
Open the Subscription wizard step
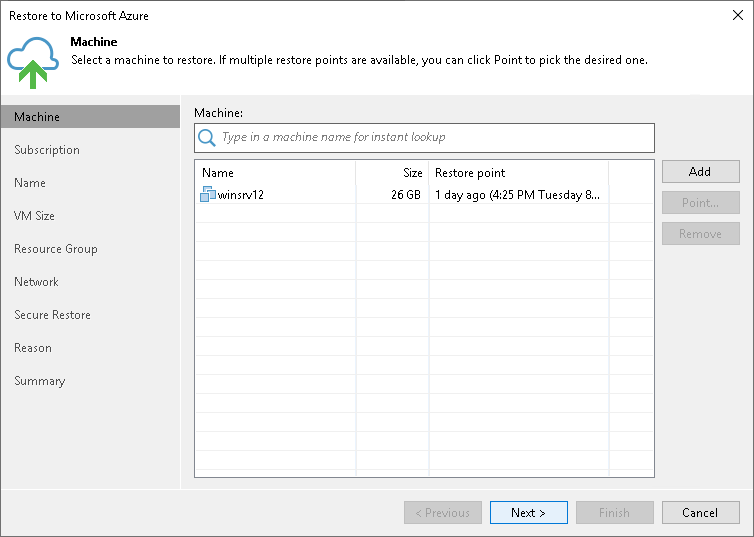47,150
